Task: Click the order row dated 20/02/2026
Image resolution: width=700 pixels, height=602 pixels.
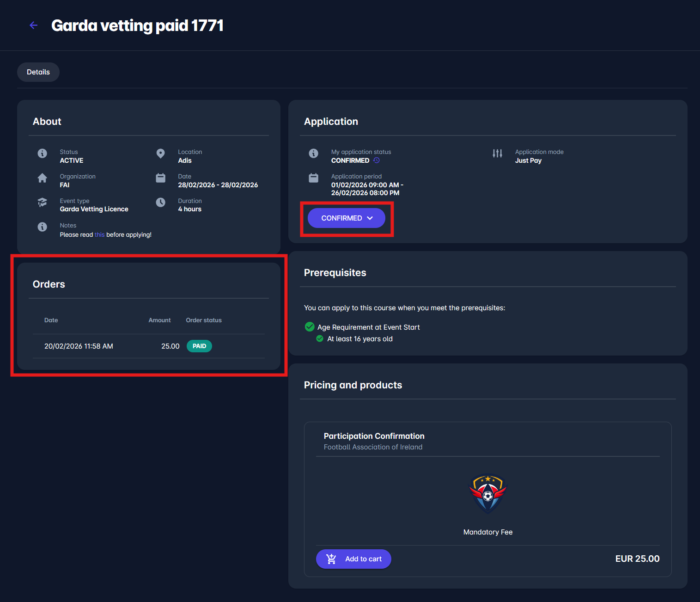Action: point(79,346)
